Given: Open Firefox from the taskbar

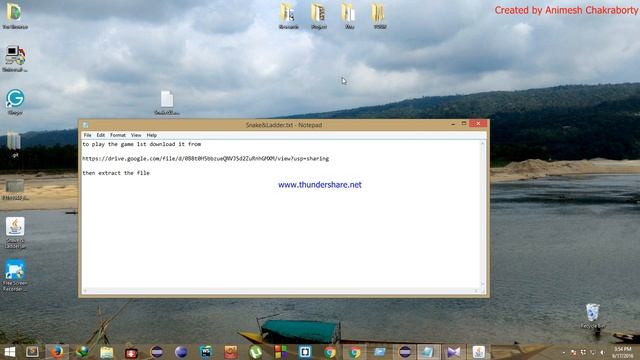Looking at the screenshot, I should pos(57,352).
